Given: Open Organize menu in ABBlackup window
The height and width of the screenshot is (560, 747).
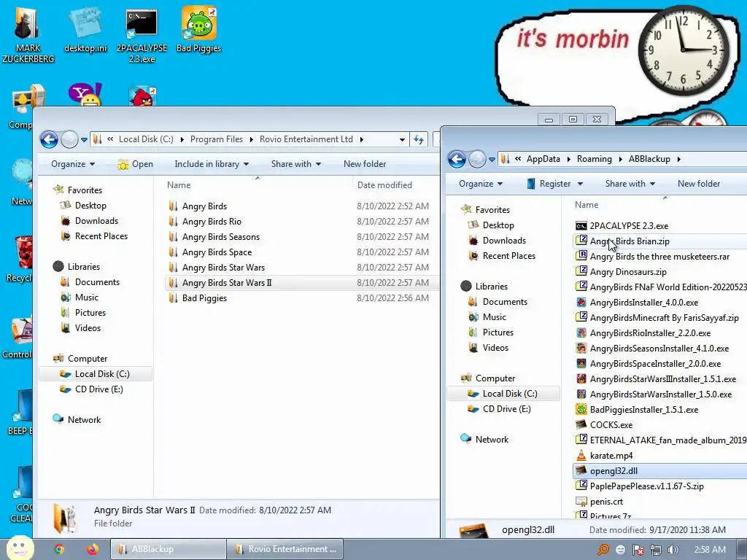Looking at the screenshot, I should pos(481,183).
